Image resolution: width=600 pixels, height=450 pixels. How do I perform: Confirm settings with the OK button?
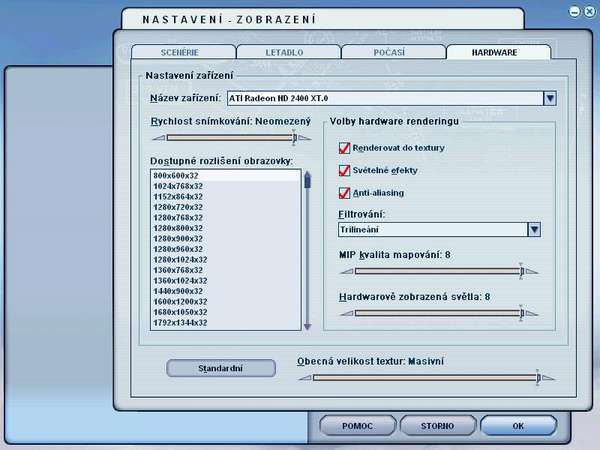[x=518, y=425]
